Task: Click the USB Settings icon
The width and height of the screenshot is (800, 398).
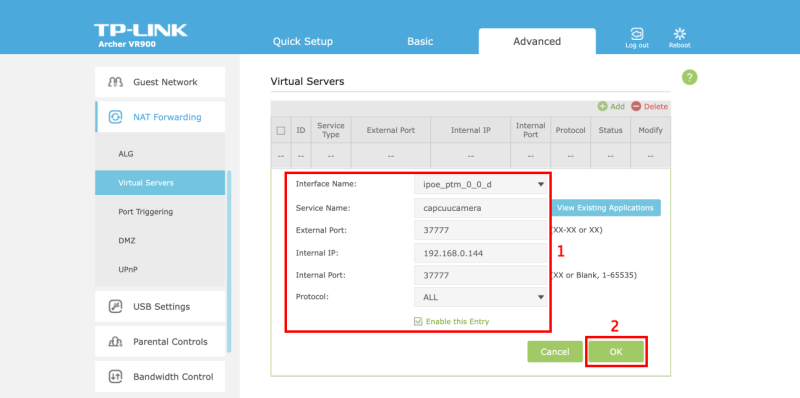Action: pos(116,307)
